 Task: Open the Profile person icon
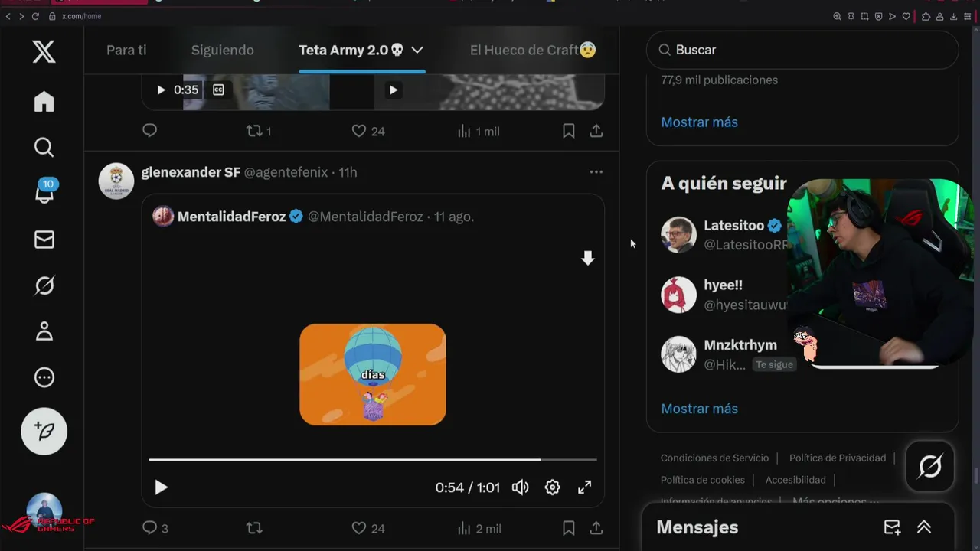(44, 331)
